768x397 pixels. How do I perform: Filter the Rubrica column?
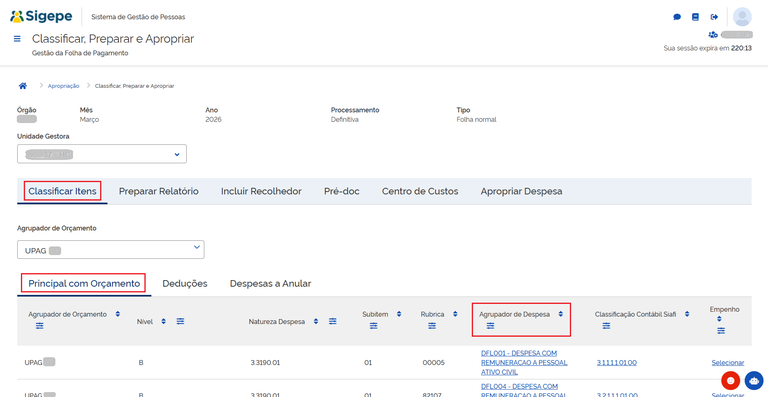432,326
